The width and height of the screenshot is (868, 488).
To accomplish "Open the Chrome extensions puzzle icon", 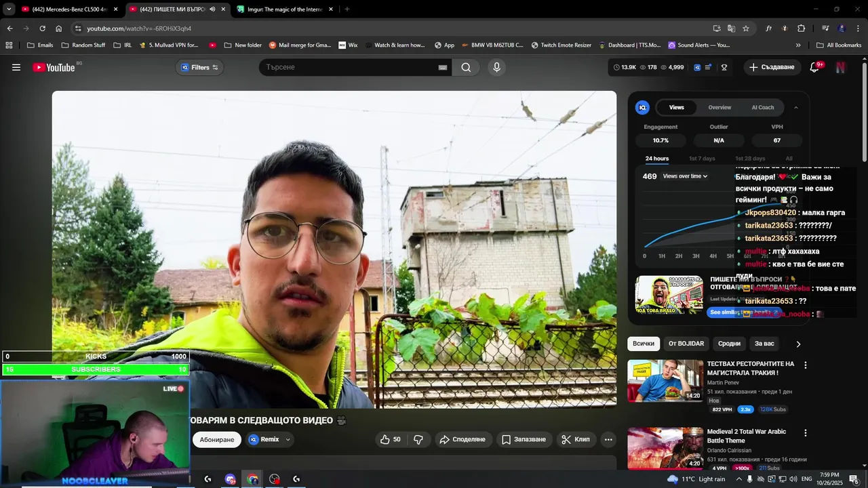I will 801,28.
